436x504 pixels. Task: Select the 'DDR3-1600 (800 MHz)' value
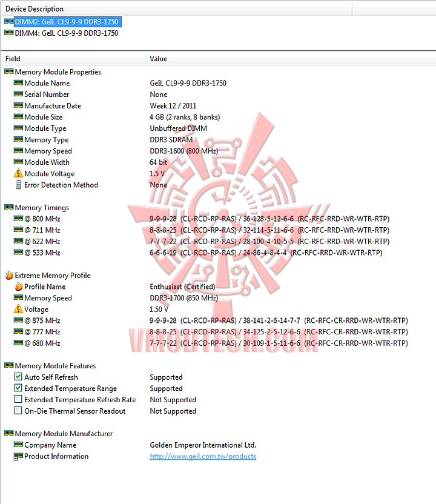click(183, 151)
